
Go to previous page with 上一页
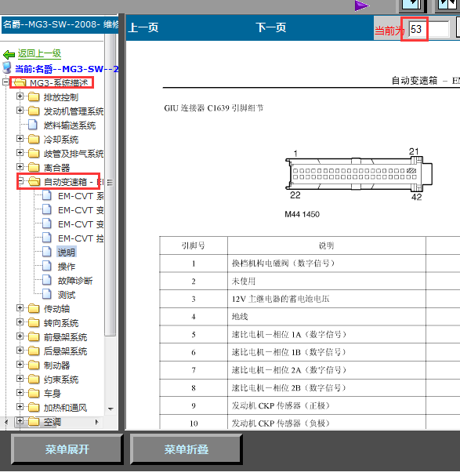coord(143,27)
